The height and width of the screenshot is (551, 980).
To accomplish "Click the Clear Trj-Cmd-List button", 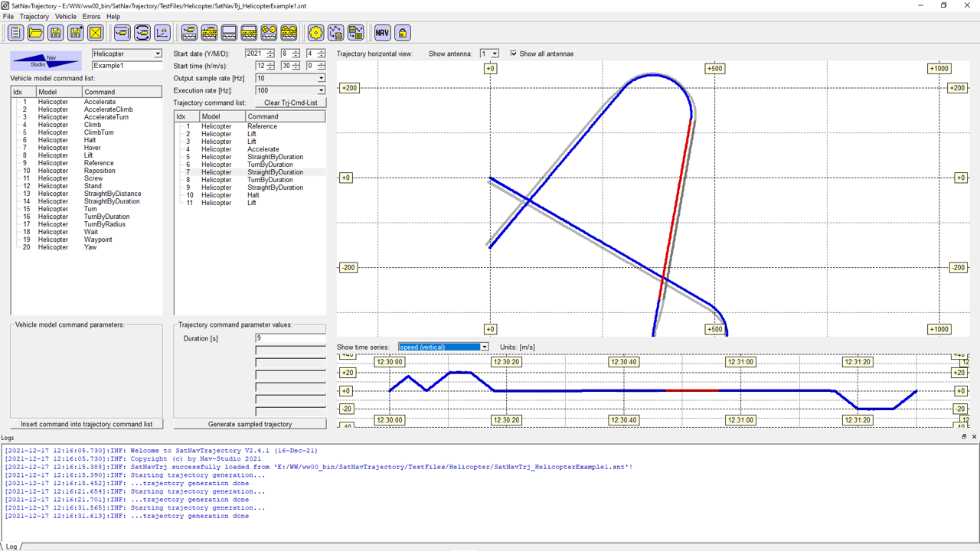I will point(290,103).
